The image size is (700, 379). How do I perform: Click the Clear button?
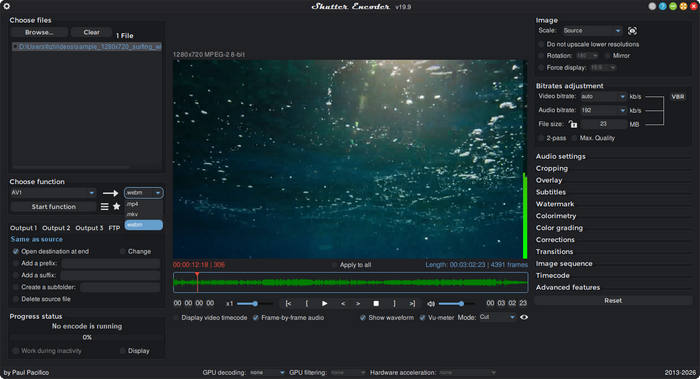[x=92, y=32]
